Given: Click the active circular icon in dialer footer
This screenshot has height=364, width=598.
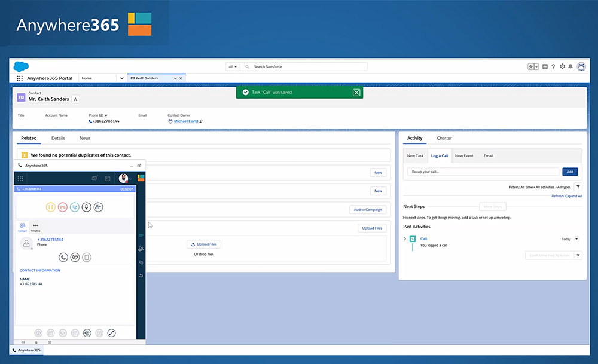Looking at the screenshot, I should (x=87, y=333).
